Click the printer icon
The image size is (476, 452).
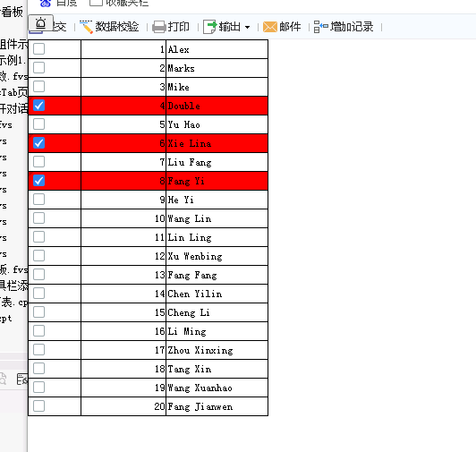pos(159,27)
